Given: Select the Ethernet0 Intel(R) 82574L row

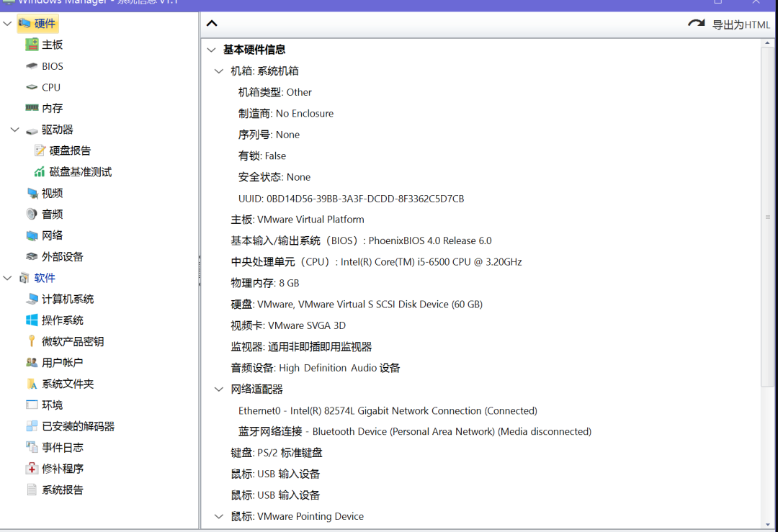Looking at the screenshot, I should pyautogui.click(x=388, y=410).
